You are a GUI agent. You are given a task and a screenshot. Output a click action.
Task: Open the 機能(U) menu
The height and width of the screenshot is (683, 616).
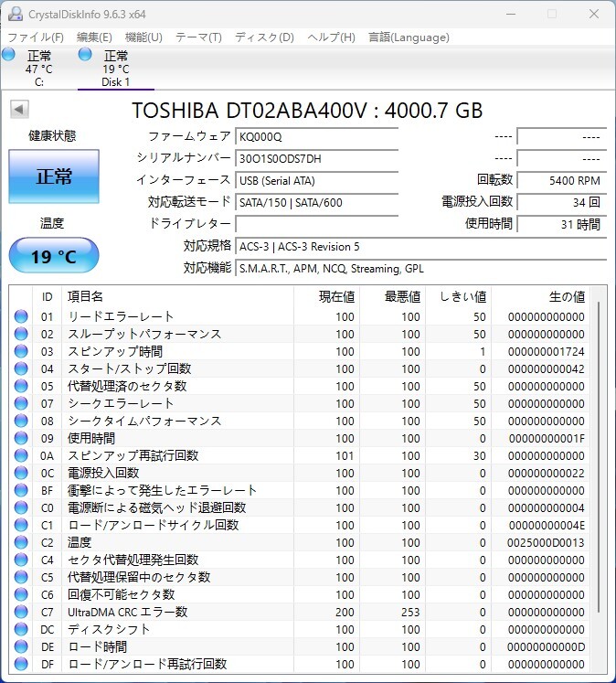tap(143, 37)
